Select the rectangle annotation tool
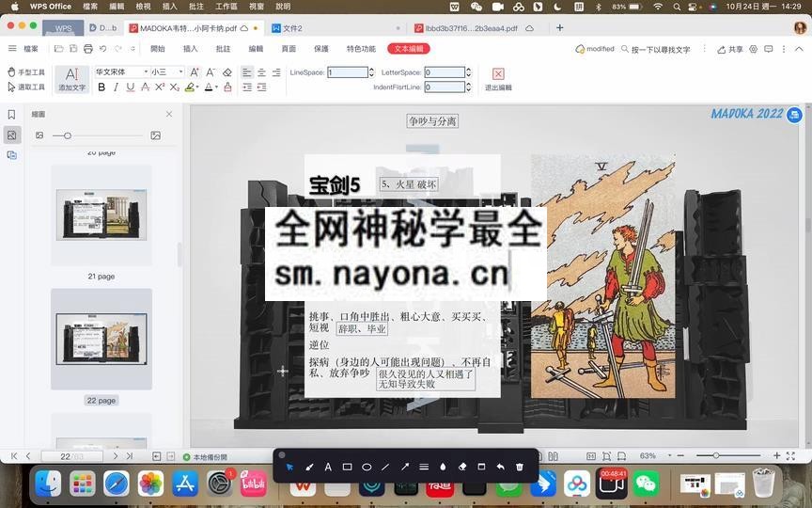This screenshot has height=508, width=812. pos(347,467)
